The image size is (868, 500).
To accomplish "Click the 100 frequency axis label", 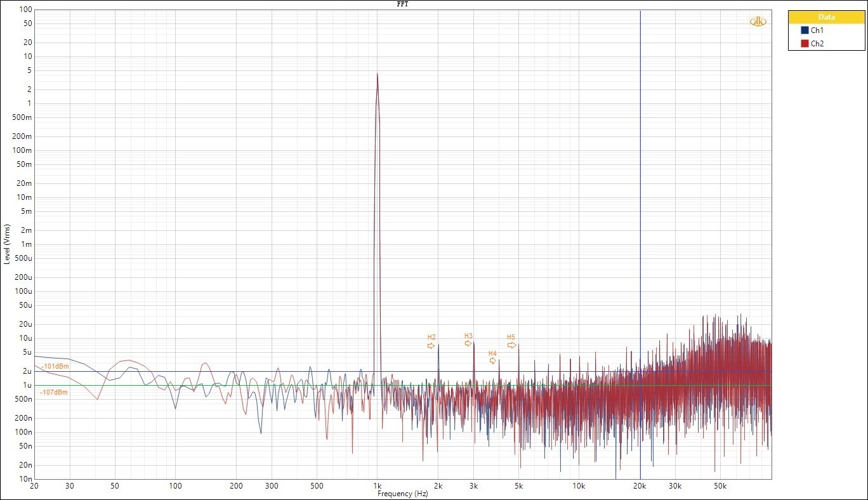I will coord(176,487).
